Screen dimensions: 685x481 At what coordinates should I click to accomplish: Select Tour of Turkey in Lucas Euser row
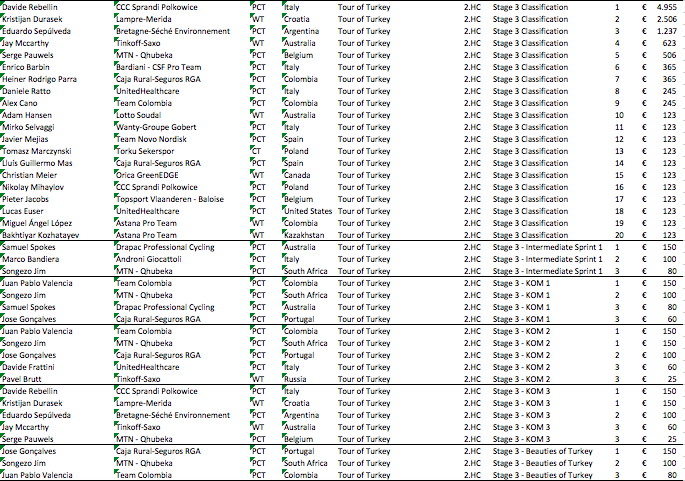click(364, 211)
